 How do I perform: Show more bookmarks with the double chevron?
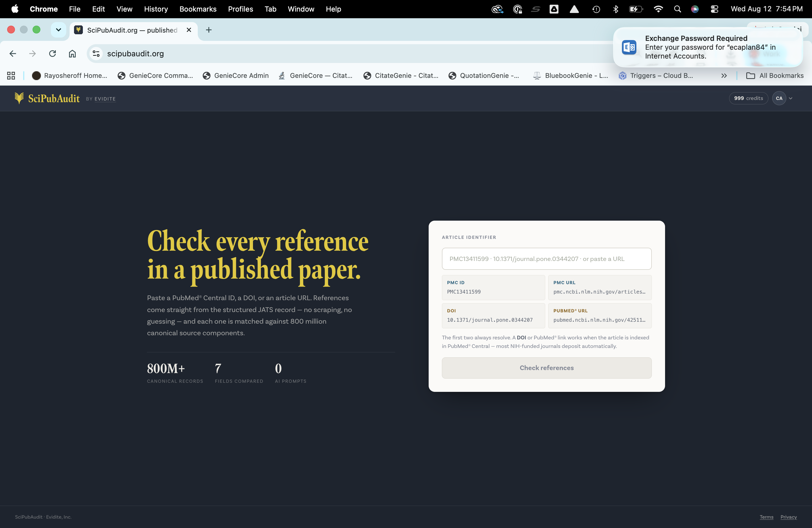(724, 75)
